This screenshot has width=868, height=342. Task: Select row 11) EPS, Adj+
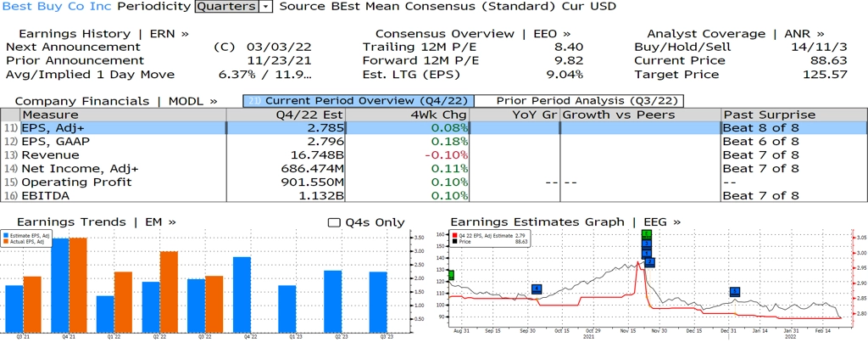coord(433,128)
